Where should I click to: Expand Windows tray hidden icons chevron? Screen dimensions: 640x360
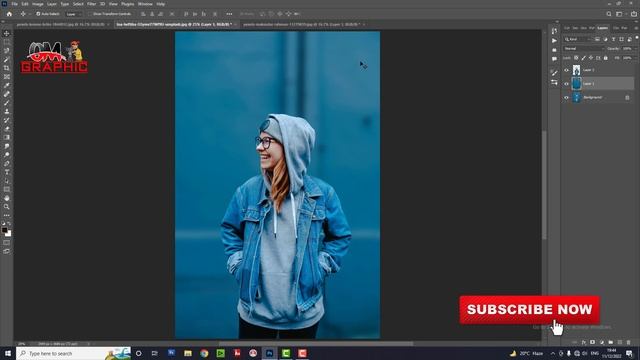click(x=553, y=353)
